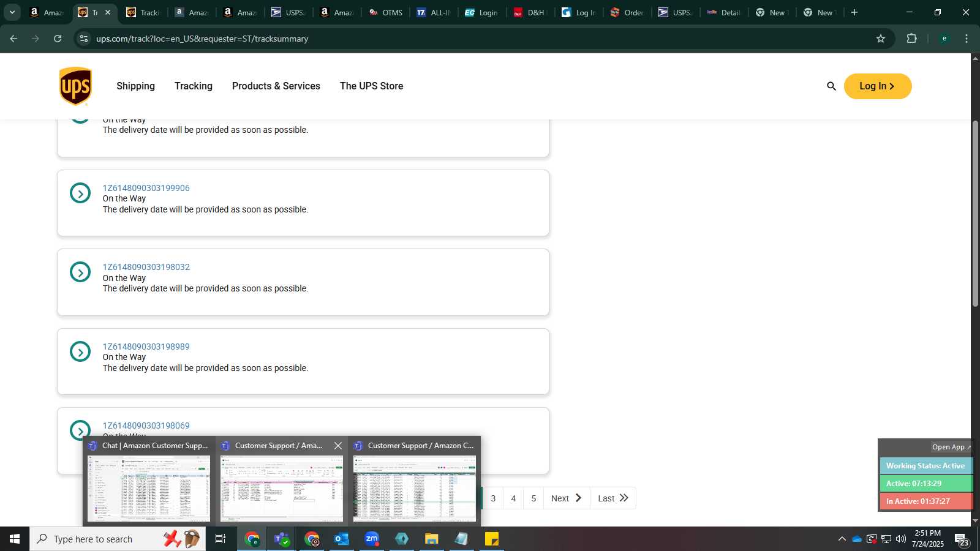The width and height of the screenshot is (980, 551).
Task: Select the third Customer Support Amazon Teams preview
Action: (414, 481)
